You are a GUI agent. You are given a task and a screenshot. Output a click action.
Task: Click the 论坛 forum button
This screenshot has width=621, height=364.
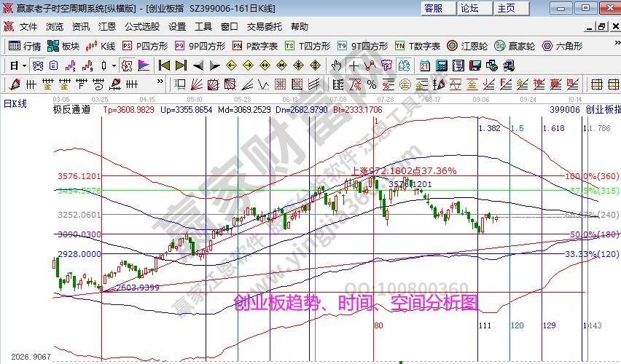469,8
